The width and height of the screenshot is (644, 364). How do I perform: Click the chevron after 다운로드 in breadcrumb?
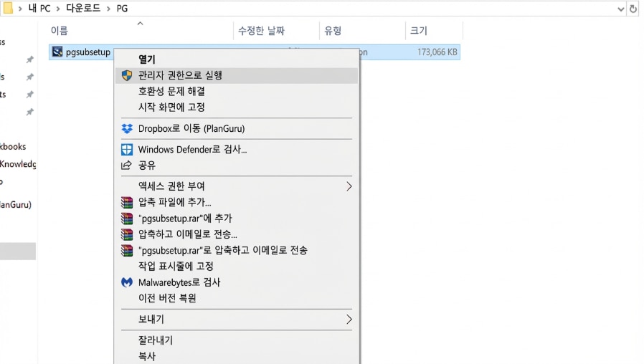[108, 9]
